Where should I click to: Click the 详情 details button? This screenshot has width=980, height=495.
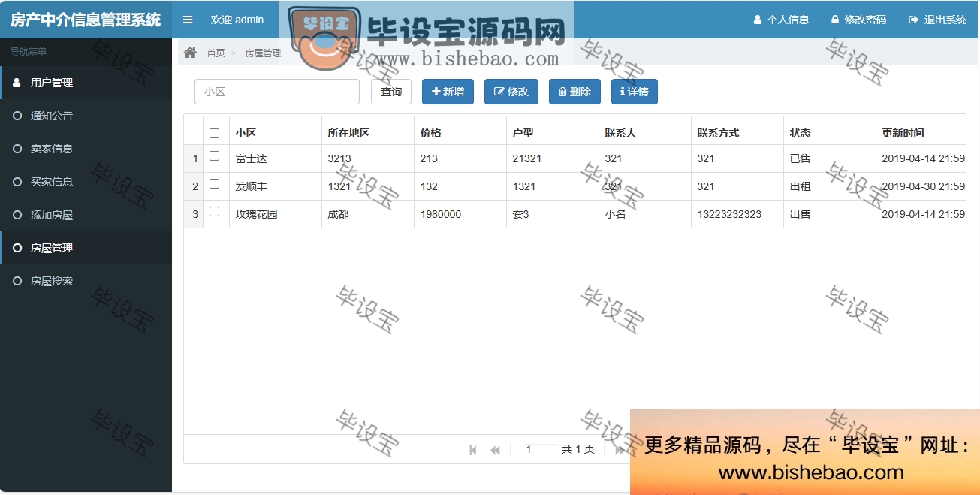[x=635, y=92]
